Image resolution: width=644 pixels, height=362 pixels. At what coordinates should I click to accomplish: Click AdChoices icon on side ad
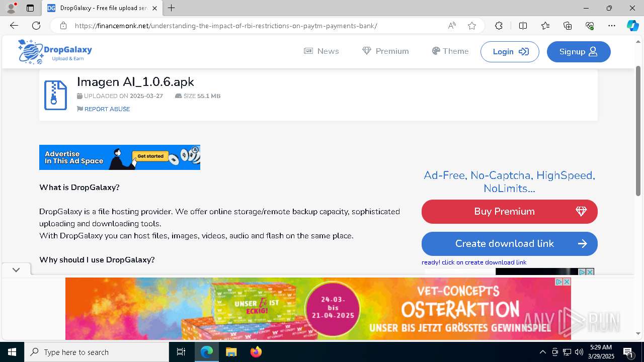coord(583,272)
